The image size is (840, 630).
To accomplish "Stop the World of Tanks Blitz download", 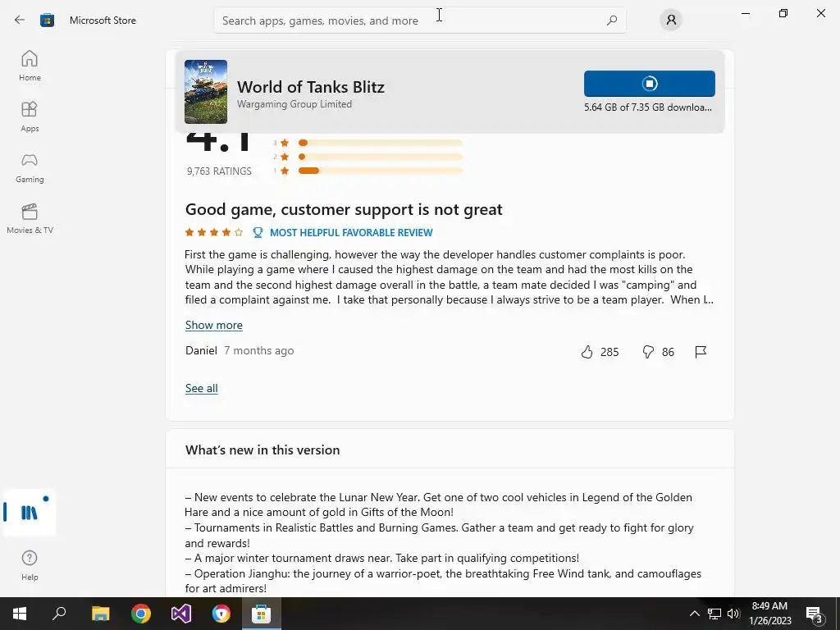I will [x=650, y=84].
